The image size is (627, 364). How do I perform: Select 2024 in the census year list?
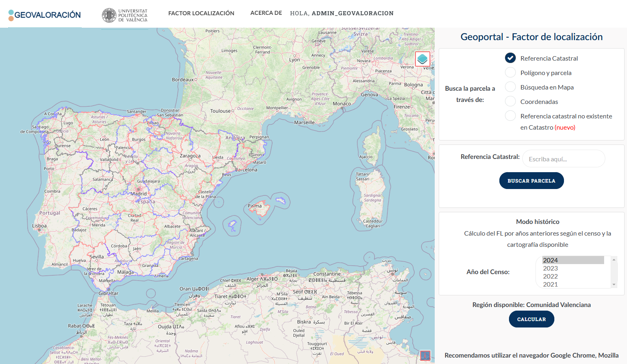(550, 260)
